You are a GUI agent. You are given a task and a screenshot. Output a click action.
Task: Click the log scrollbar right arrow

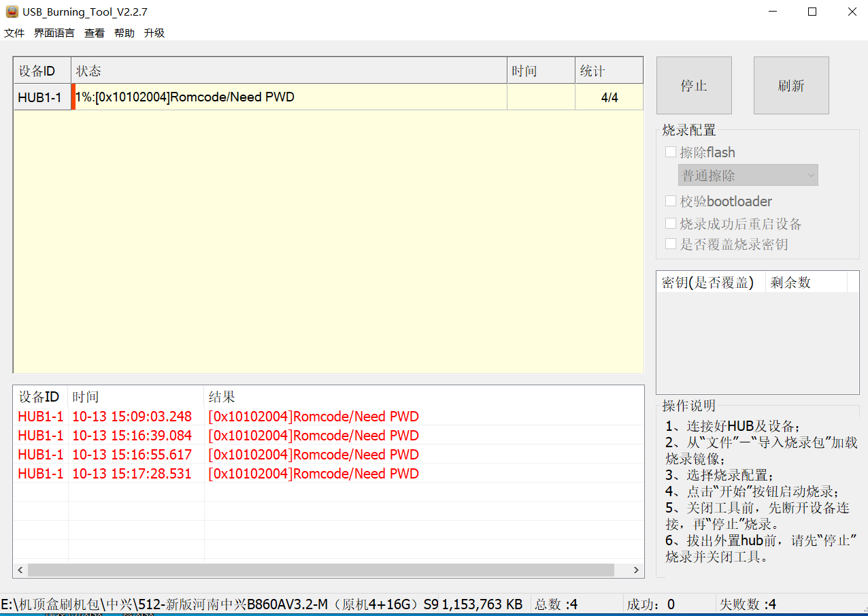[x=636, y=570]
